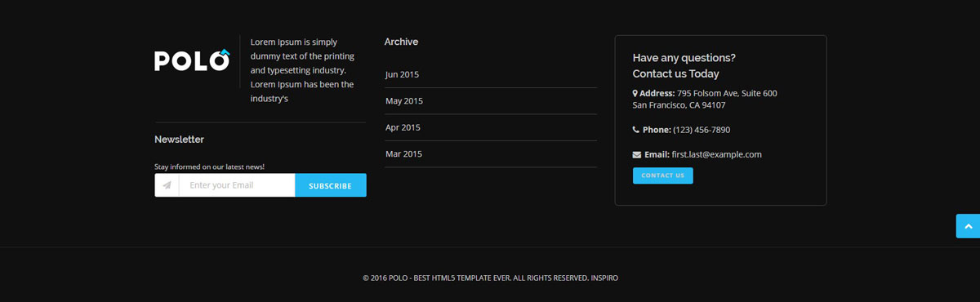Click the INSPIRO link in copyright line
This screenshot has height=302, width=980.
[604, 278]
